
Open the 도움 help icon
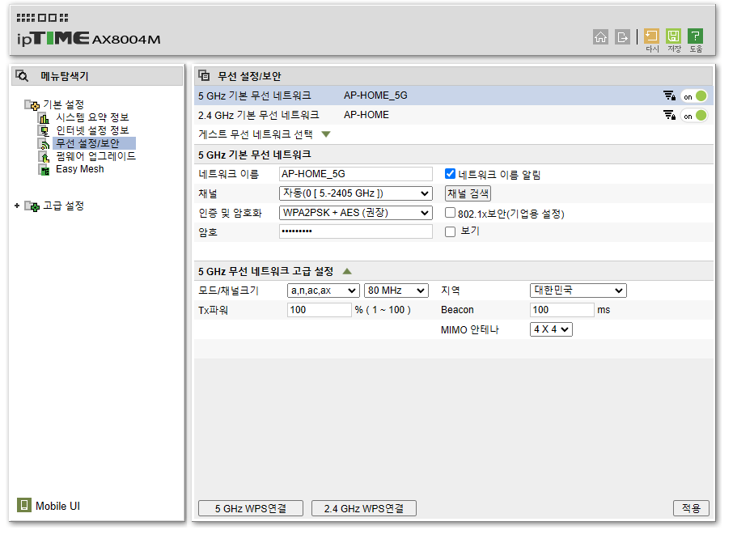tap(695, 36)
